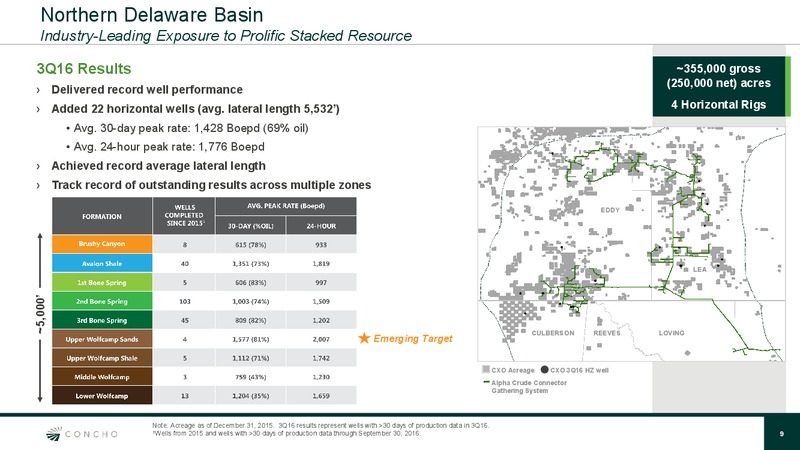Select the Upper Wolfcamp Shale cell

[102, 358]
